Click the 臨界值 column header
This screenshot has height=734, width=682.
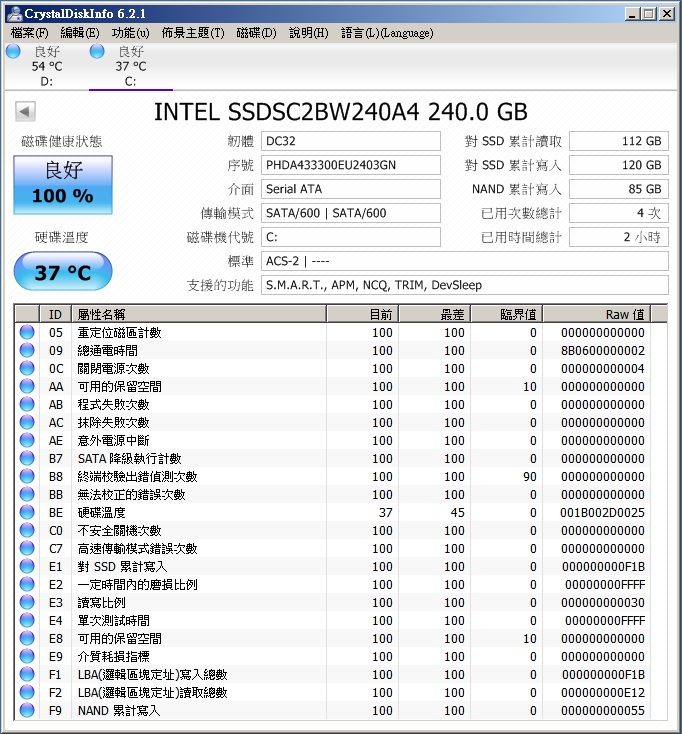point(507,314)
